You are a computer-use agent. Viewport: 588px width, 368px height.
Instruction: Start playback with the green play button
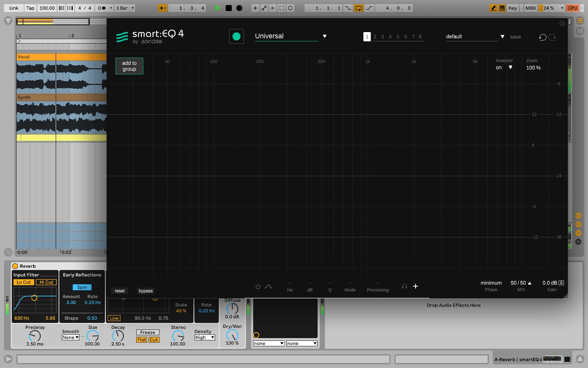click(218, 8)
